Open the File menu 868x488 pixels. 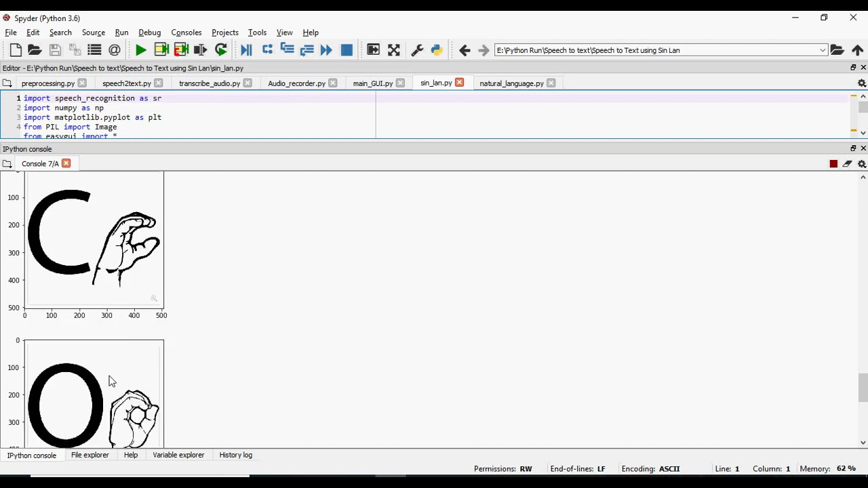11,33
